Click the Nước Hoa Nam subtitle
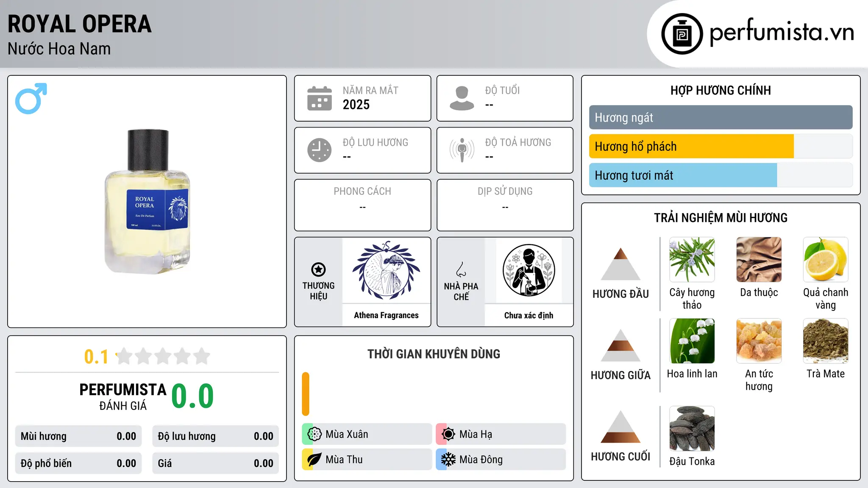868x488 pixels. point(59,49)
